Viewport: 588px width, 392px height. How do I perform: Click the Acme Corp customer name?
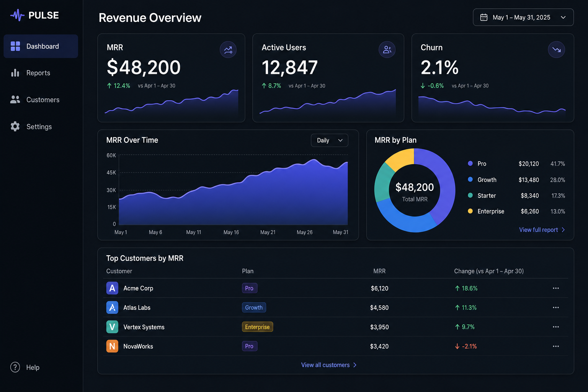(x=138, y=288)
